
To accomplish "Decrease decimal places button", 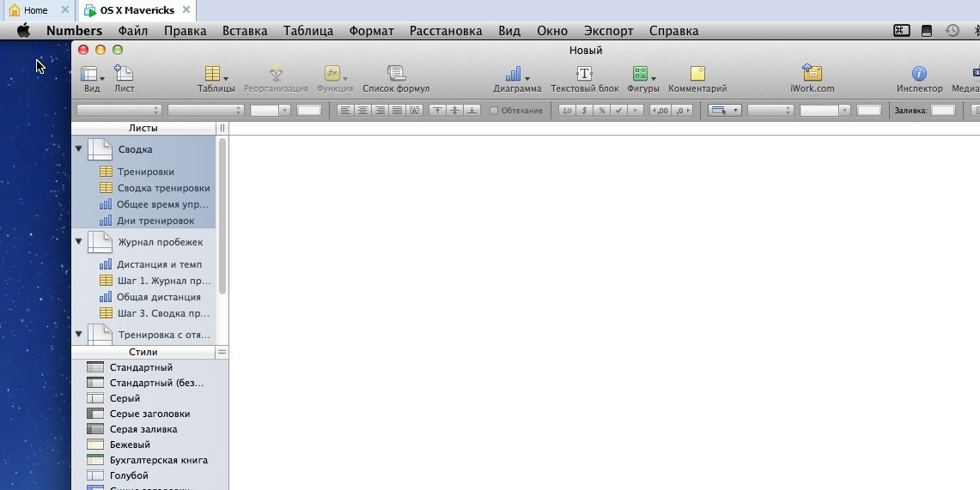I will pos(660,111).
